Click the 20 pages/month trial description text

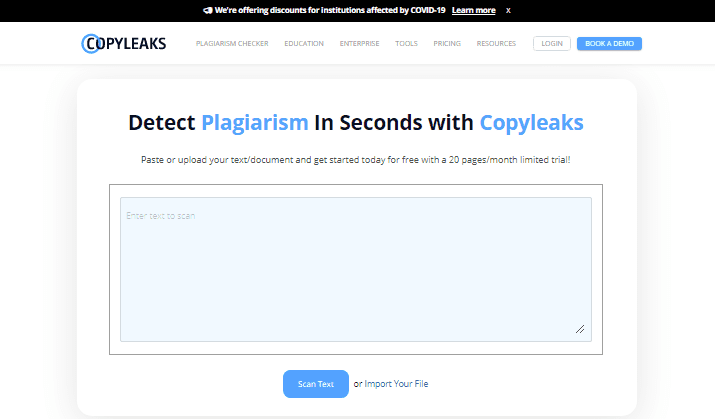[x=356, y=160]
